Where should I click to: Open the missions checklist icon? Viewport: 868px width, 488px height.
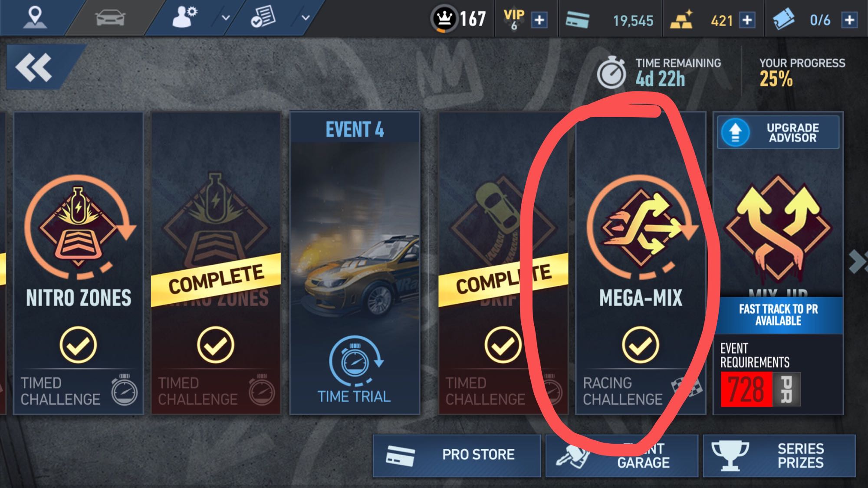(263, 17)
